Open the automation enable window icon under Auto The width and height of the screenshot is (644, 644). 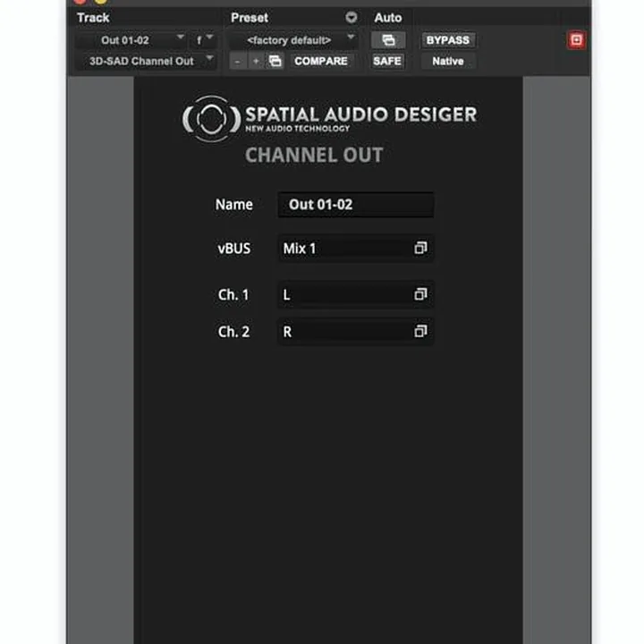tap(388, 40)
